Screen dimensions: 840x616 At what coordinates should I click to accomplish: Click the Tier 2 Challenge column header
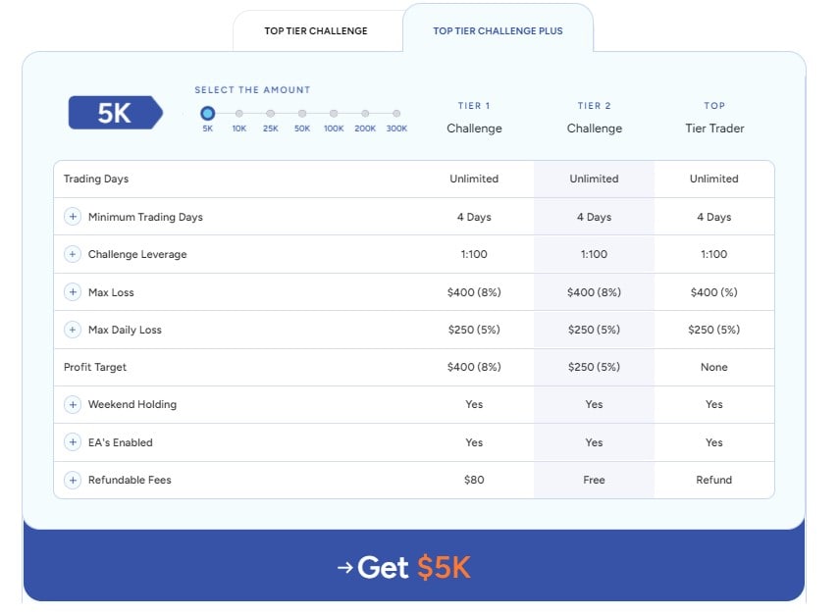(x=594, y=118)
